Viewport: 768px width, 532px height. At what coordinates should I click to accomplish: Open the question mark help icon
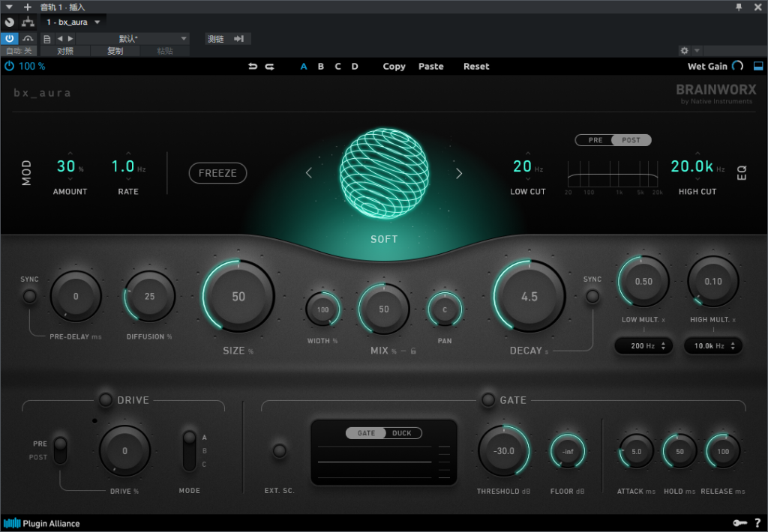757,523
